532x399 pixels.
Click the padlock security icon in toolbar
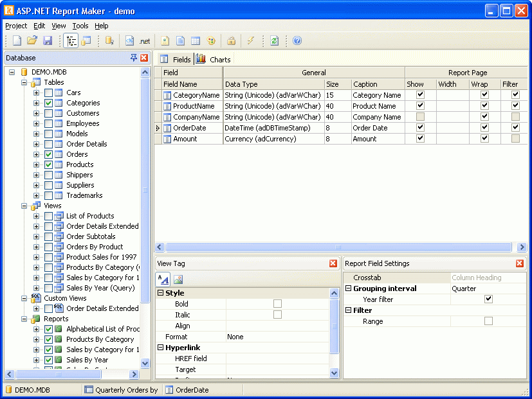tap(231, 40)
